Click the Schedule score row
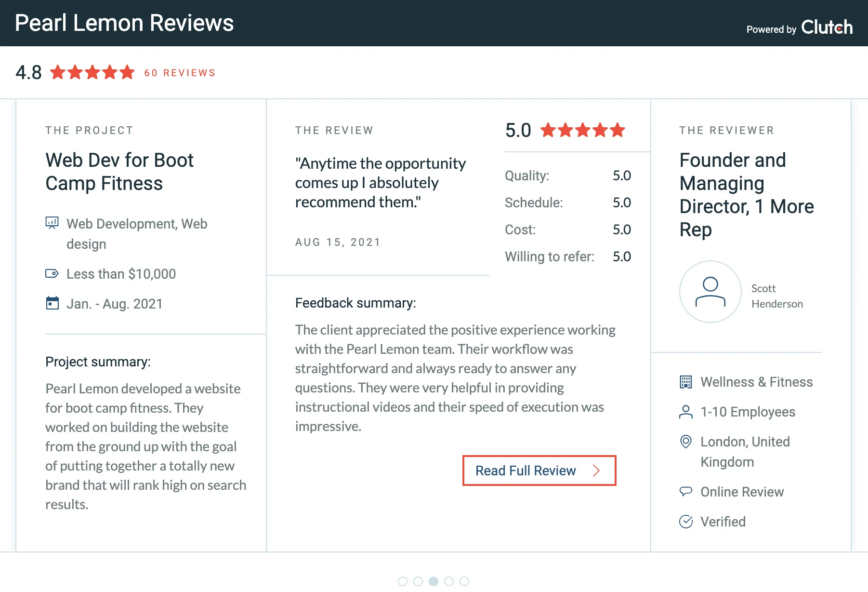868x592 pixels. pyautogui.click(x=567, y=202)
